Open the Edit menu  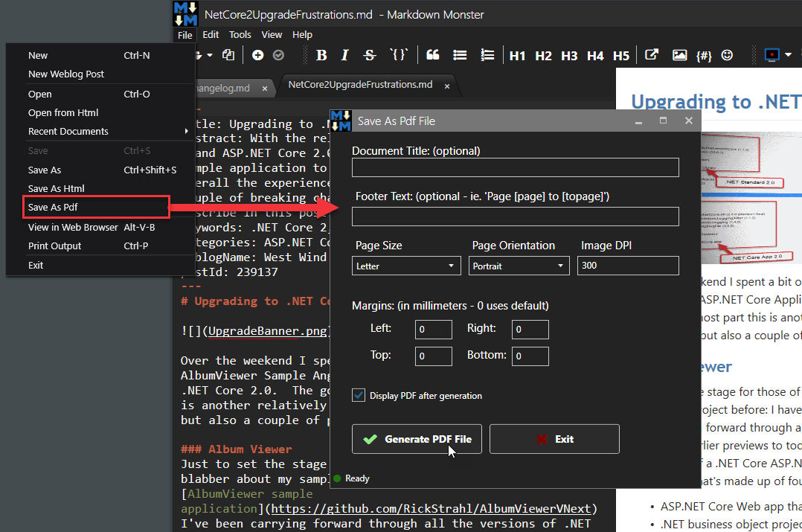pos(211,35)
